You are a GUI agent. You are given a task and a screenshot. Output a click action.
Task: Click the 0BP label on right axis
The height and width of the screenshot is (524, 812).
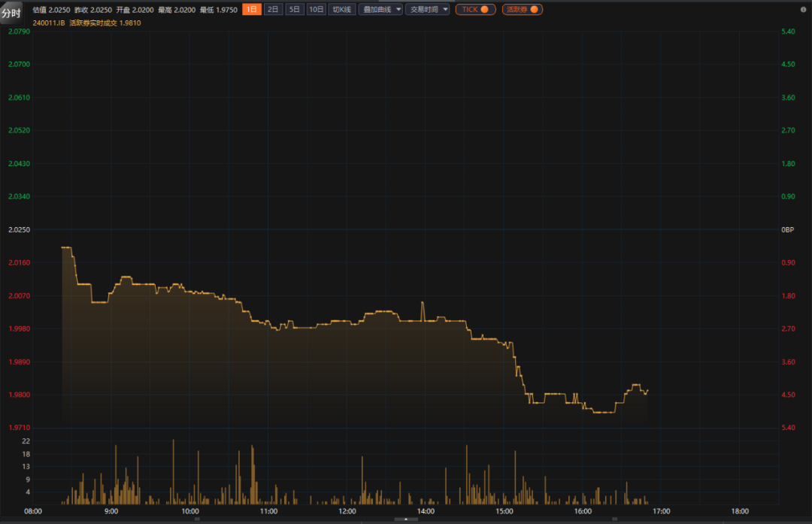[788, 229]
